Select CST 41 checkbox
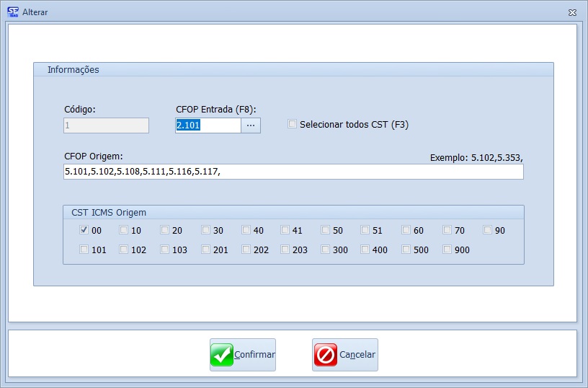 285,230
